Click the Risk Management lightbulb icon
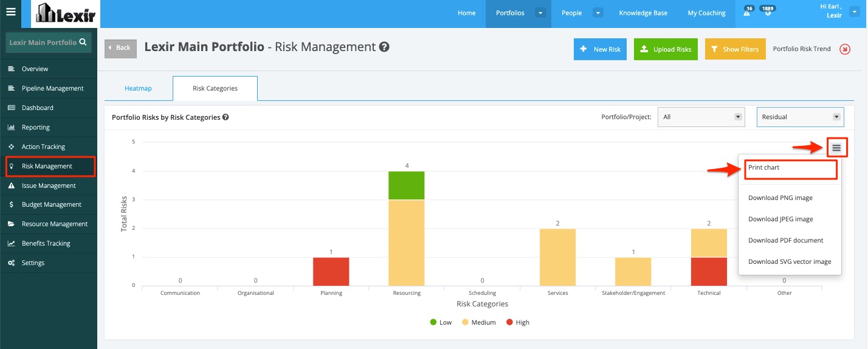This screenshot has height=349, width=868. click(11, 166)
